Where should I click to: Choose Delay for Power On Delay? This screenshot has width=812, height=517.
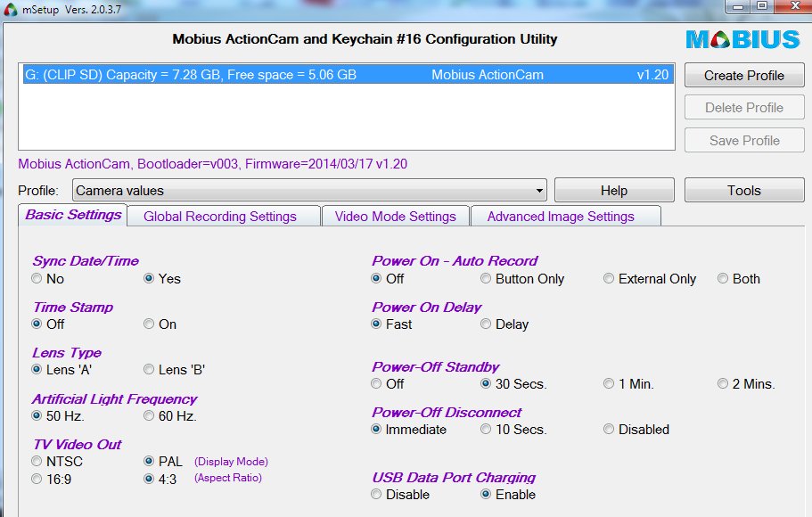tap(486, 324)
